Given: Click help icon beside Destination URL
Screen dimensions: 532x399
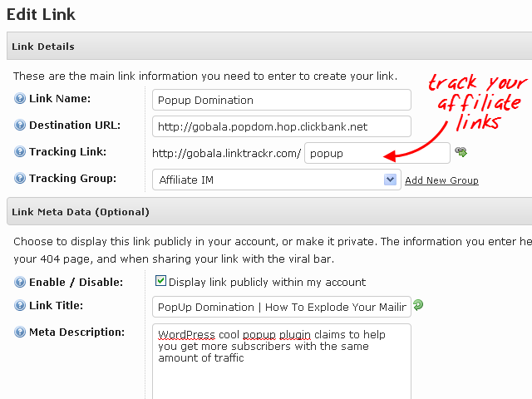Looking at the screenshot, I should click(20, 126).
